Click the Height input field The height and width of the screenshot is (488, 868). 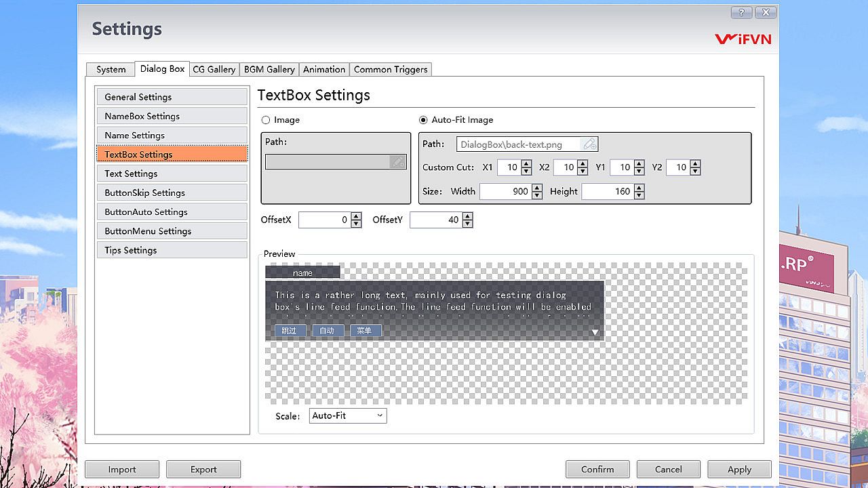pos(607,192)
